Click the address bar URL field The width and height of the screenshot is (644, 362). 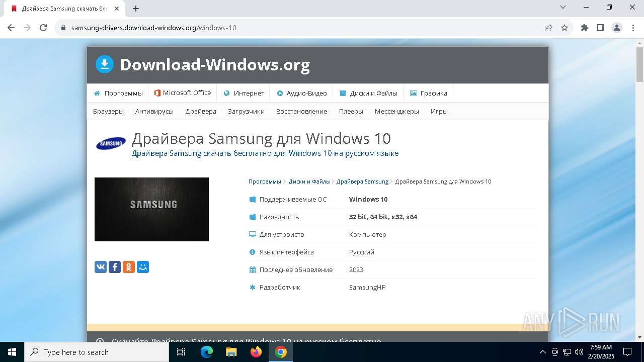[302, 28]
